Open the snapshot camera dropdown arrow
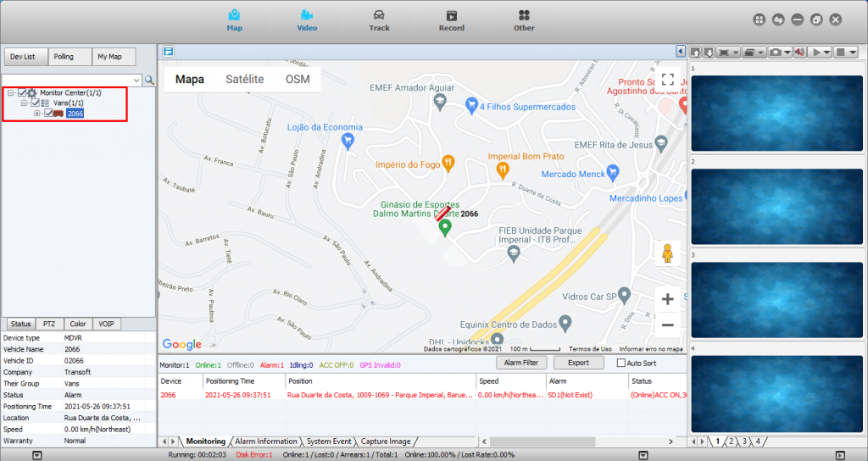The image size is (868, 461). [787, 53]
